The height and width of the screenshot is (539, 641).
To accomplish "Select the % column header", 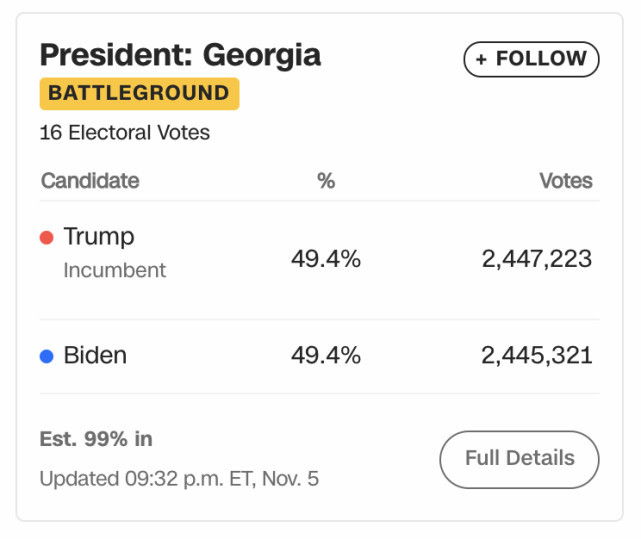I will pos(326,181).
